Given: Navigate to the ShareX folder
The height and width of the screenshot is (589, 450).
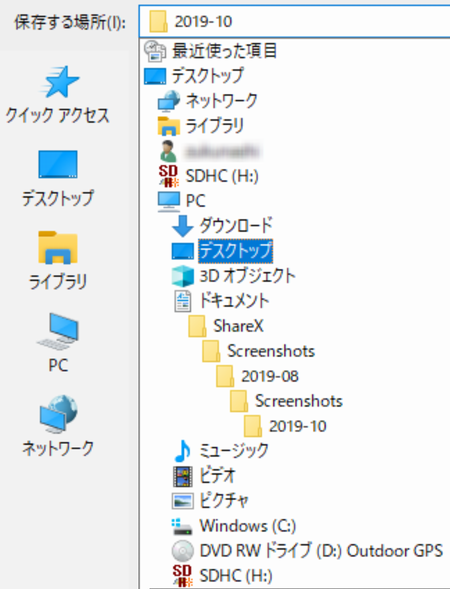Looking at the screenshot, I should click(x=226, y=326).
